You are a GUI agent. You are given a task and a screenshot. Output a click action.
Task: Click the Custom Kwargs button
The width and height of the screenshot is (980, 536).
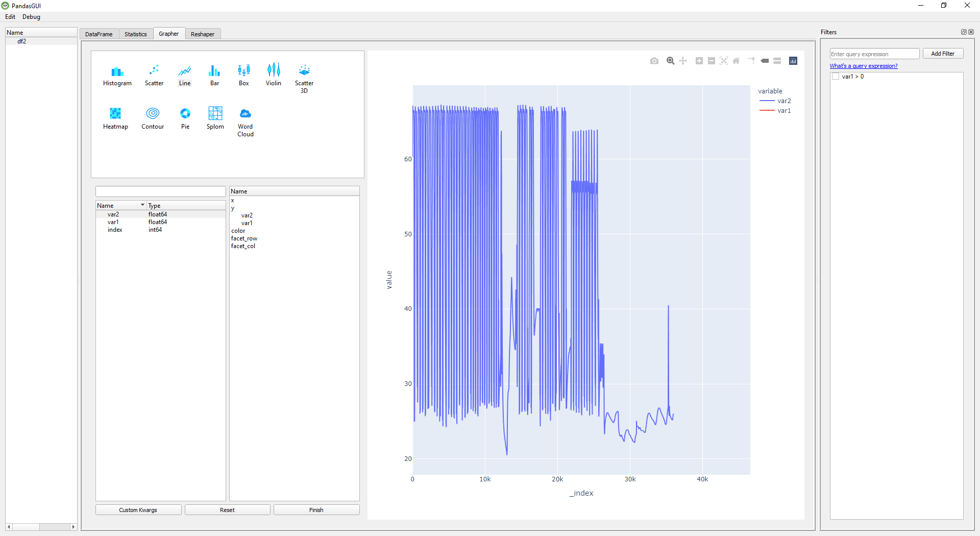(138, 510)
